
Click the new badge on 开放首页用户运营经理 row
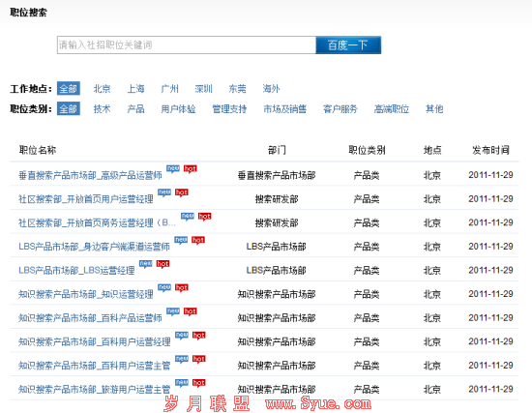[x=164, y=192]
